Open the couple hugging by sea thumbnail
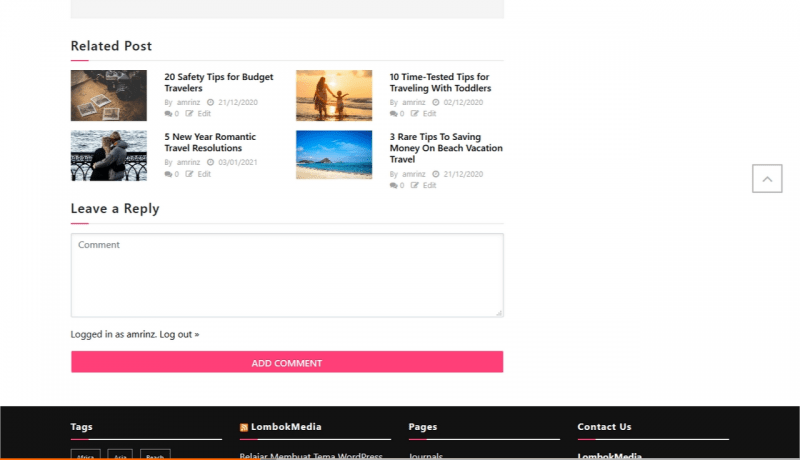This screenshot has width=800, height=460. coord(109,156)
